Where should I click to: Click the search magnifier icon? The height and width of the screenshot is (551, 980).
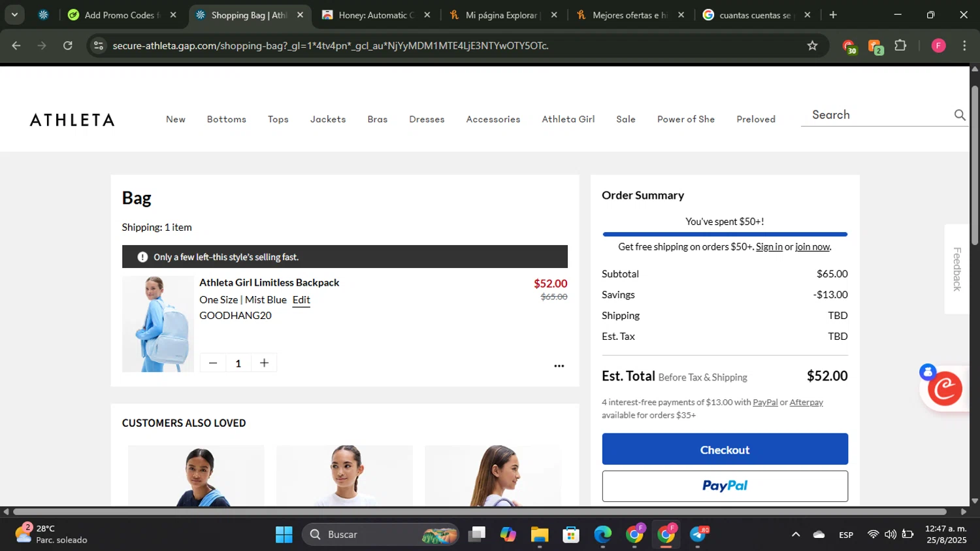click(959, 115)
